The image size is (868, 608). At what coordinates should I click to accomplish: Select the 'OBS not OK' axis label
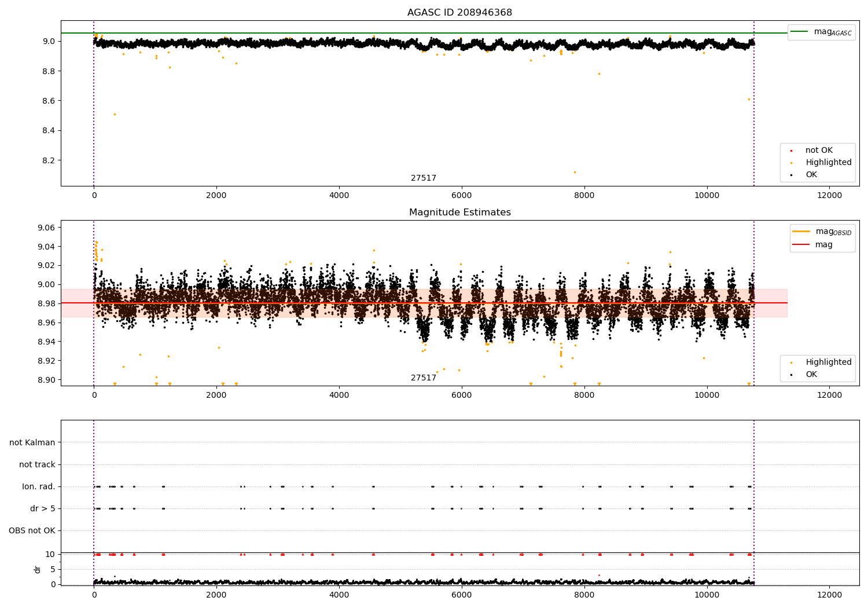pyautogui.click(x=32, y=530)
